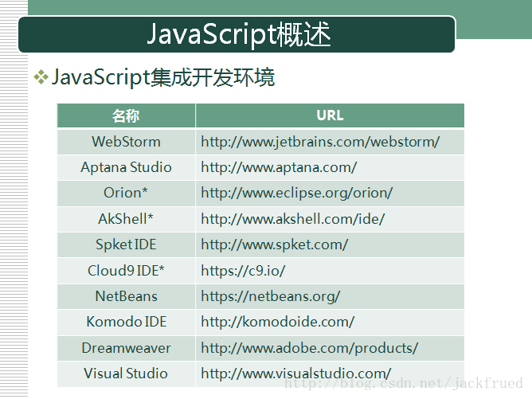
Task: Open the visualstudio.com URL
Action: (295, 374)
